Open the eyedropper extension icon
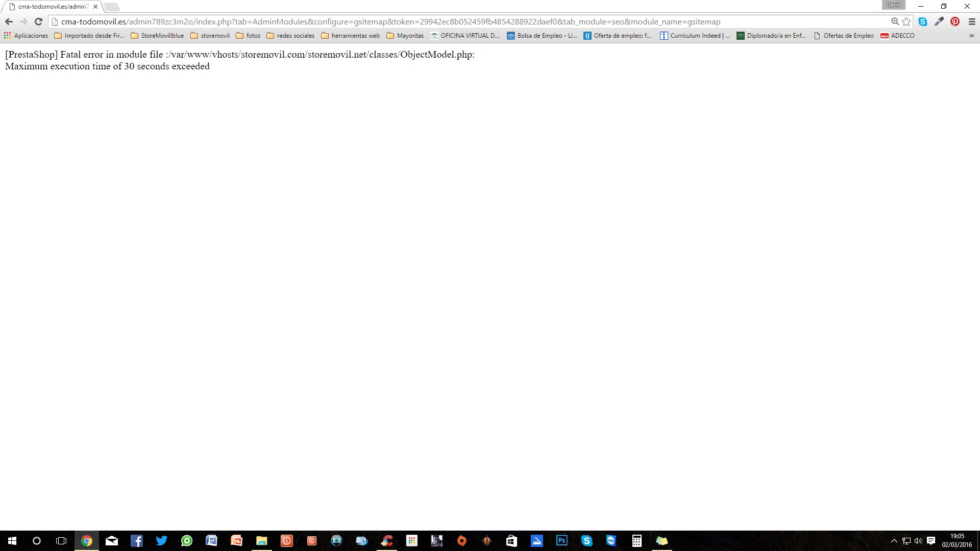Viewport: 980px width, 551px height. tap(939, 21)
